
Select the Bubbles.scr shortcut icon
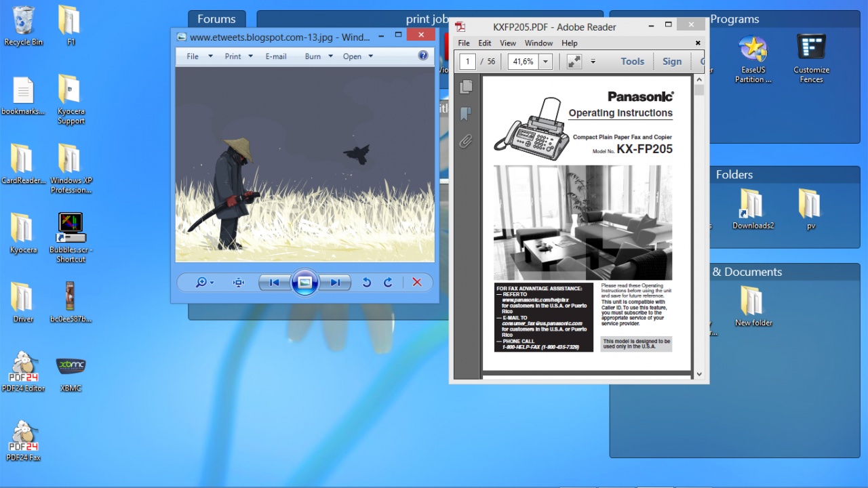pos(71,238)
